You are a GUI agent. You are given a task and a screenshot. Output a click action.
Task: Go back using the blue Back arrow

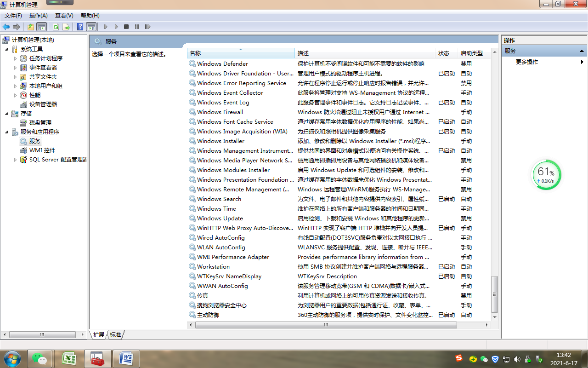[6, 27]
